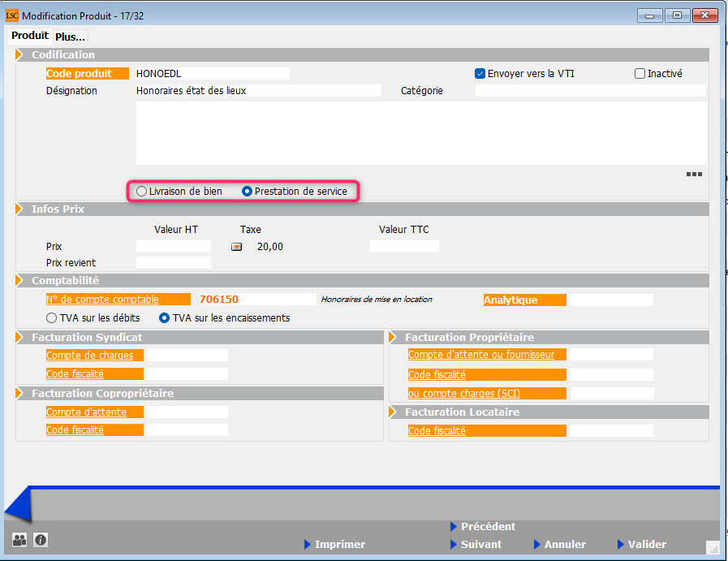
Task: Go to Suivant product record
Action: [x=480, y=544]
